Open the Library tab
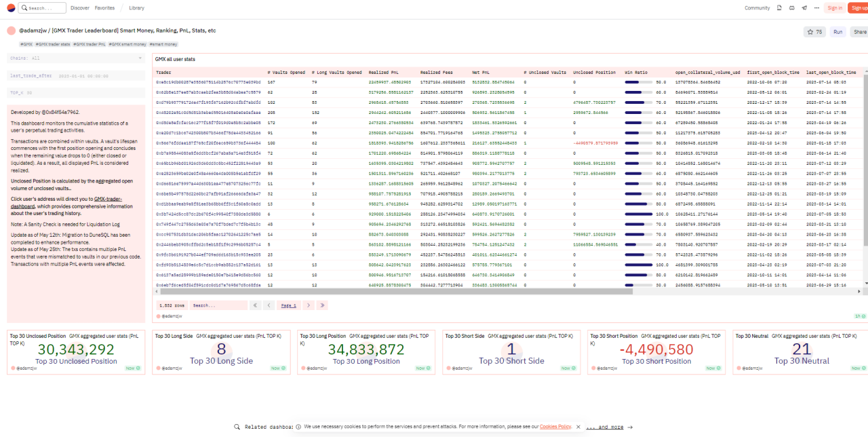The image size is (868, 437). [136, 8]
